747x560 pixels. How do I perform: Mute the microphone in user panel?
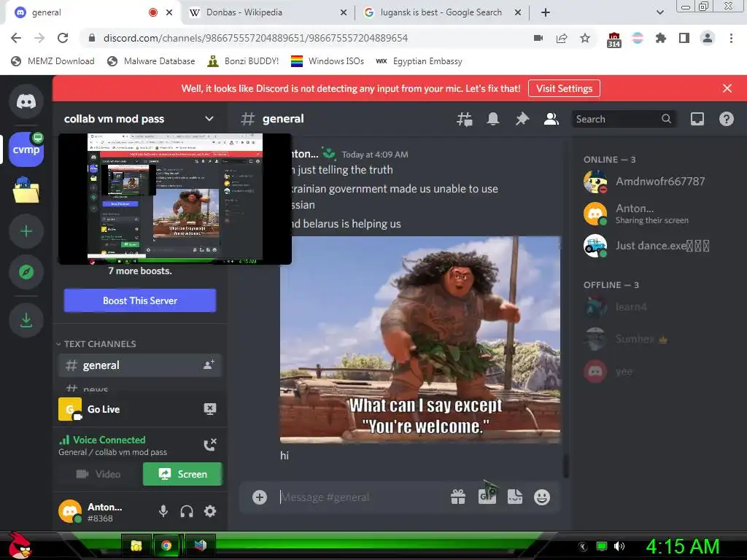pos(163,511)
